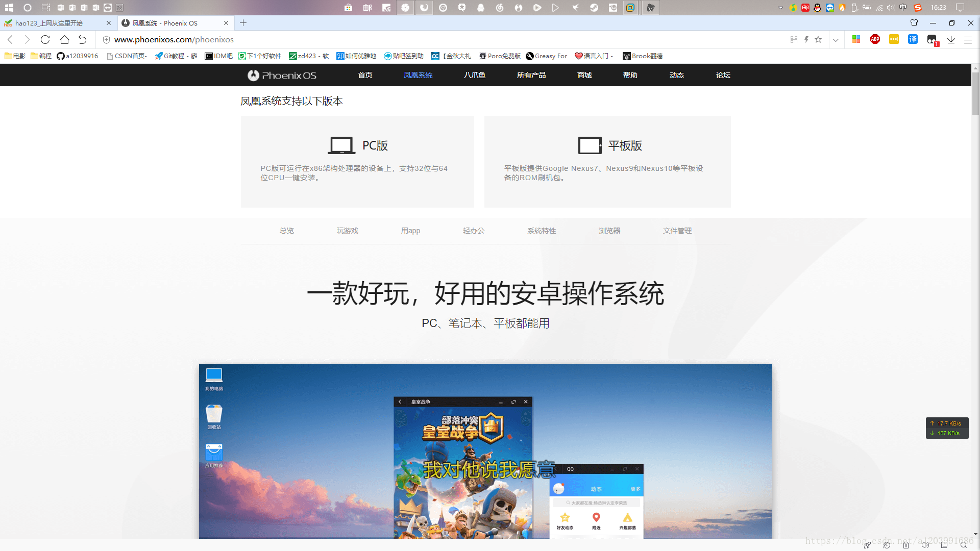The image size is (980, 551).
Task: Open the blue translate extension
Action: 913,39
